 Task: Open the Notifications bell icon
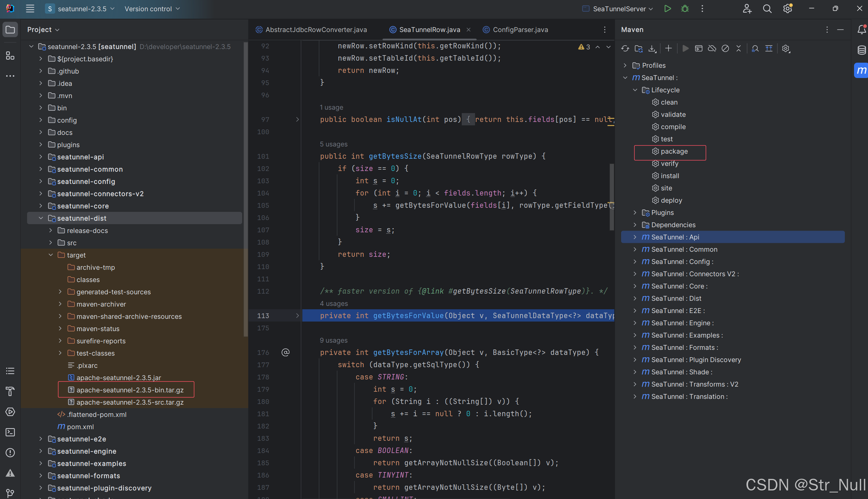[862, 30]
